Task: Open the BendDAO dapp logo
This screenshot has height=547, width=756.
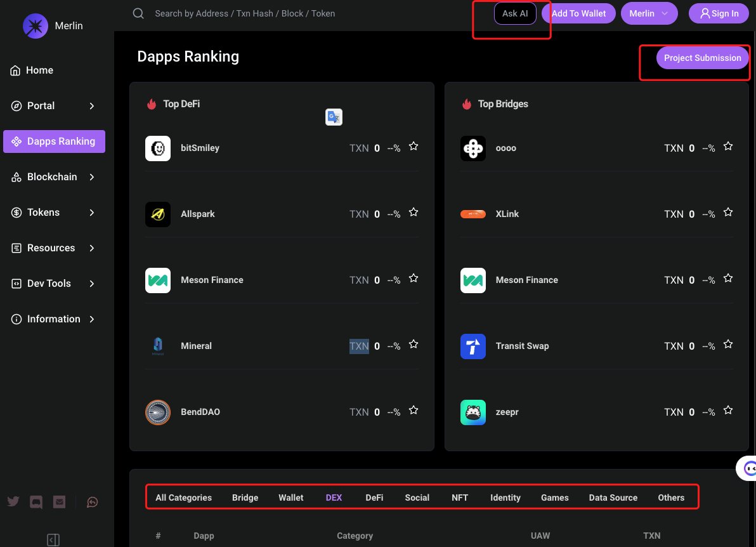Action: pos(158,412)
